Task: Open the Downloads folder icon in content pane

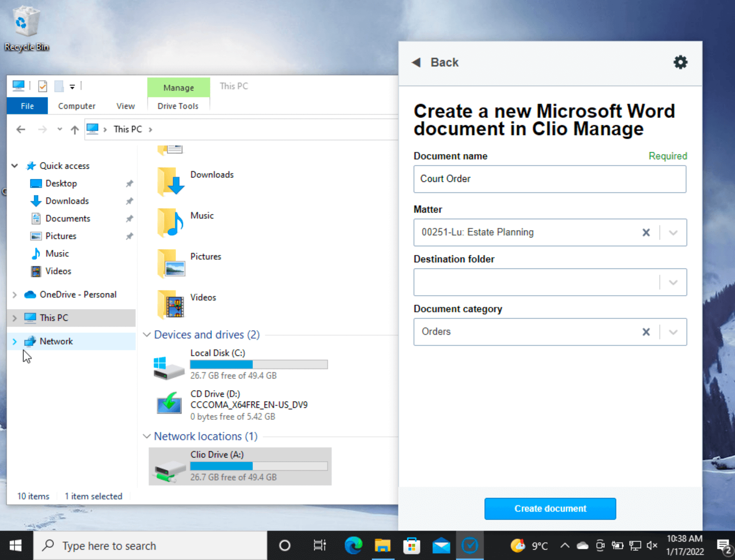Action: 171,181
